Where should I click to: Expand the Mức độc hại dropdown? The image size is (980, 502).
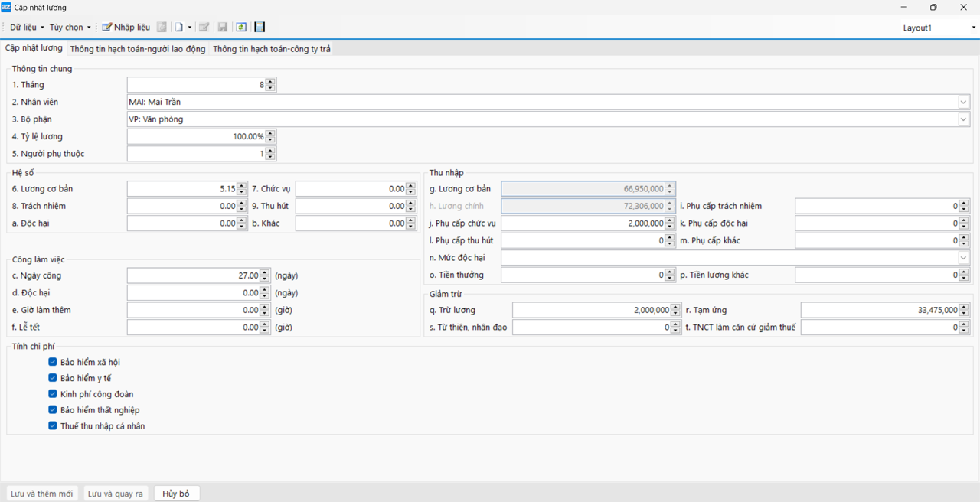[963, 258]
